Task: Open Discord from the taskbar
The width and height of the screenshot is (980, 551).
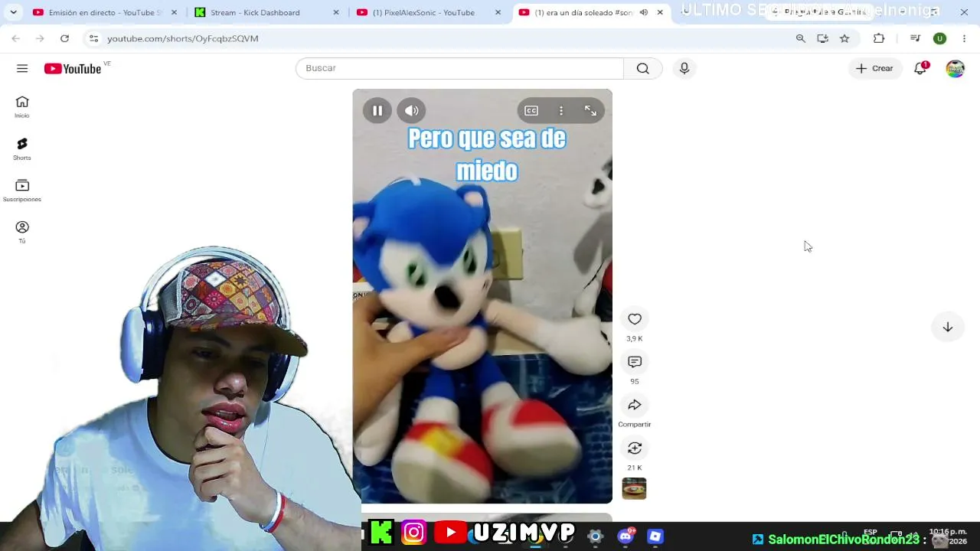Action: (626, 536)
